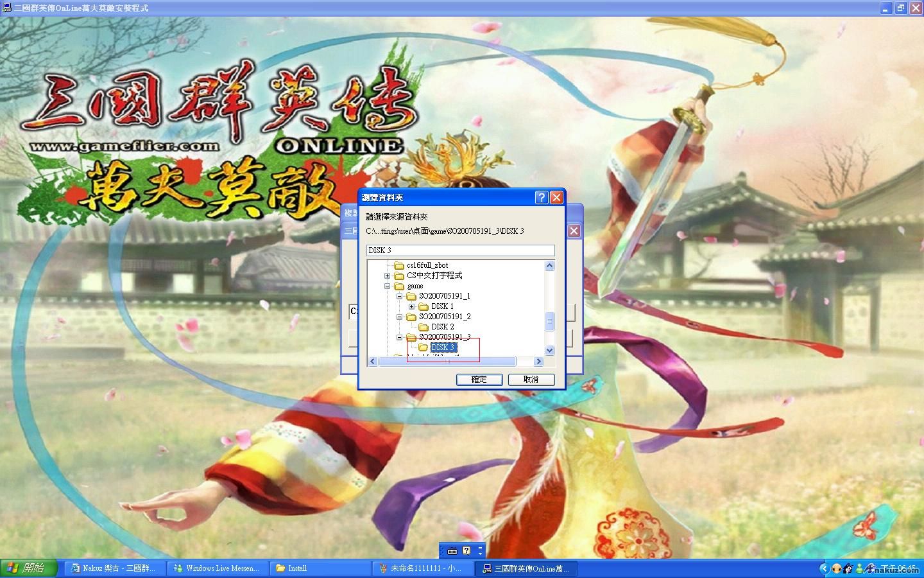
Task: Select the SO200705191_1 folder
Action: pyautogui.click(x=445, y=296)
